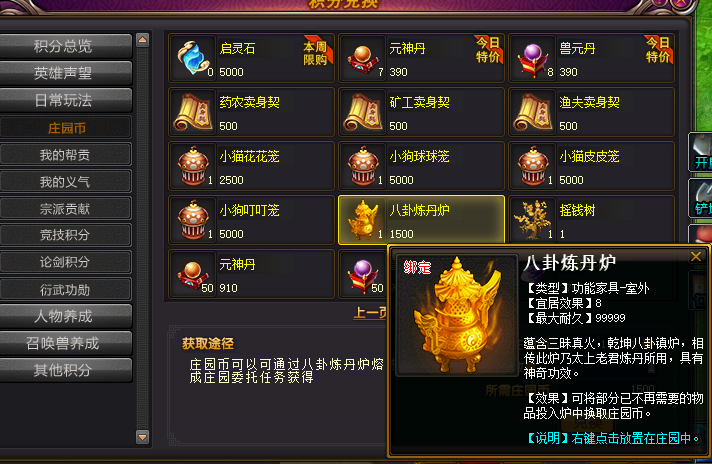Select the 渔夫卖身契 scroll icon
The width and height of the screenshot is (712, 464).
[533, 112]
